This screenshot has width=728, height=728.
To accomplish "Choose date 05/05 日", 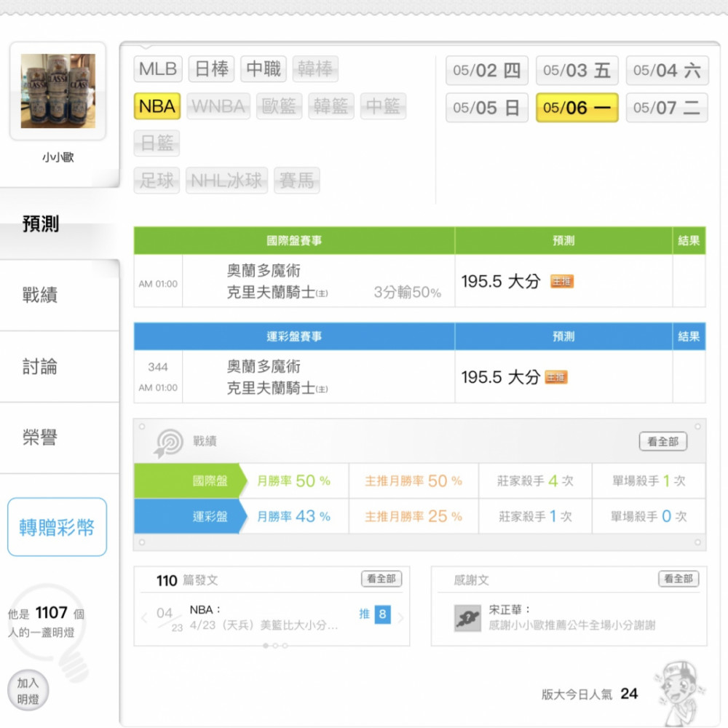I will [x=487, y=108].
